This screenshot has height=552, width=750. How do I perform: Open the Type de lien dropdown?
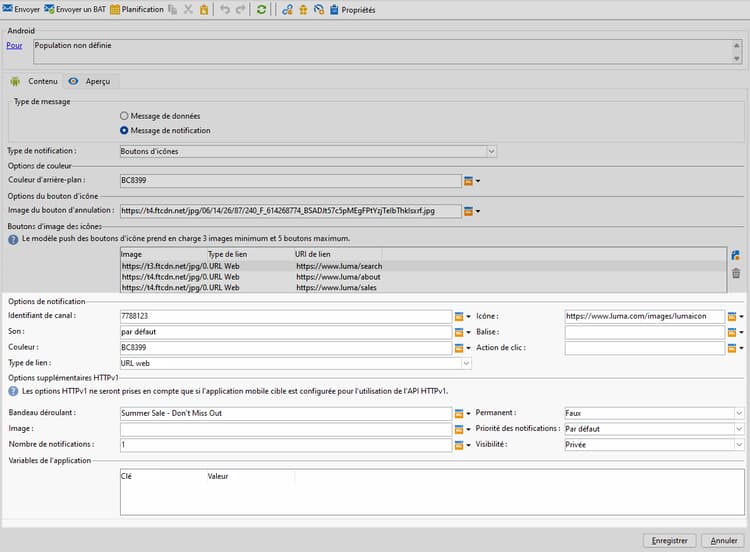pyautogui.click(x=465, y=364)
